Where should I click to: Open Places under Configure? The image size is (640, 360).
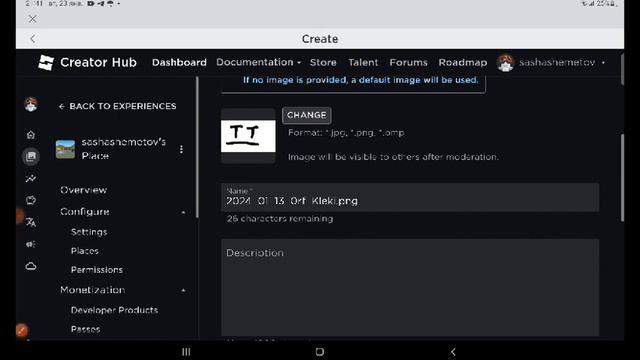pos(84,251)
